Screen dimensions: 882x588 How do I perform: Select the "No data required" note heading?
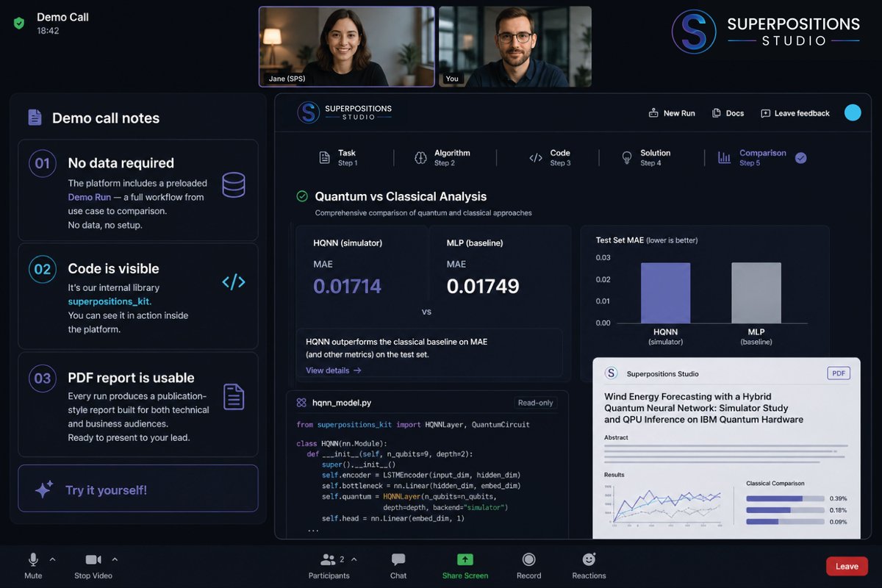[121, 163]
